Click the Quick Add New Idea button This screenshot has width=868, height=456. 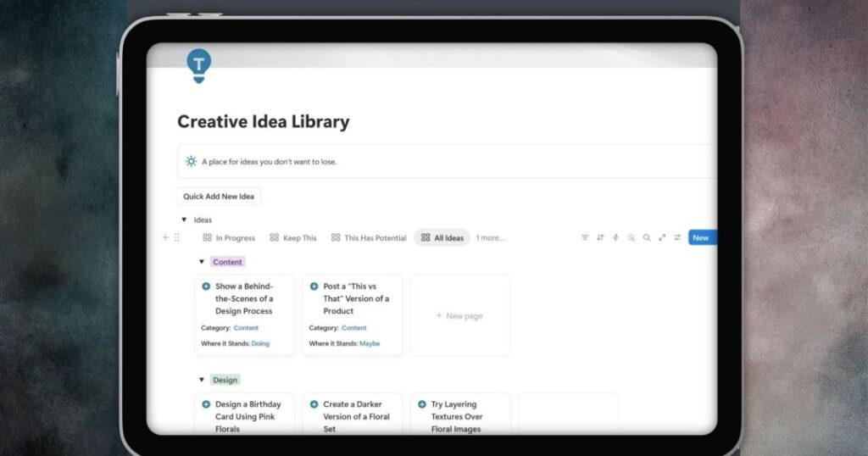click(x=219, y=197)
